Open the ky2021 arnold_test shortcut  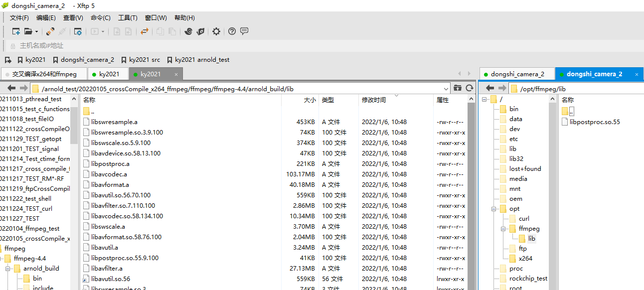point(199,59)
